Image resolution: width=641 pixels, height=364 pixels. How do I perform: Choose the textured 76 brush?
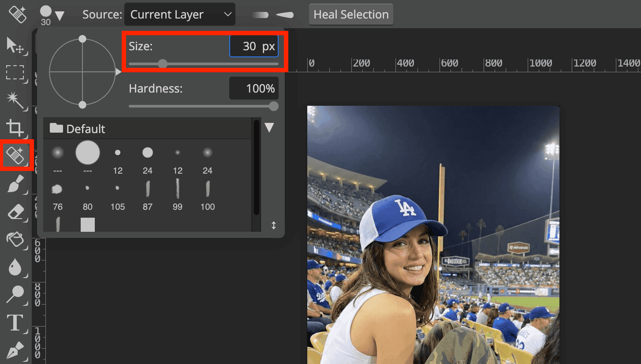(57, 189)
